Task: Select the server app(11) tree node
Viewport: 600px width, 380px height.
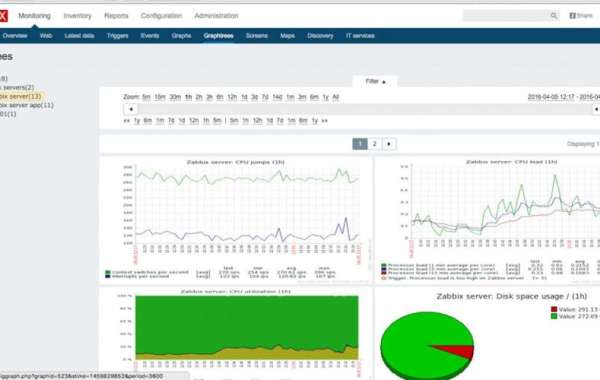Action: tap(26, 105)
